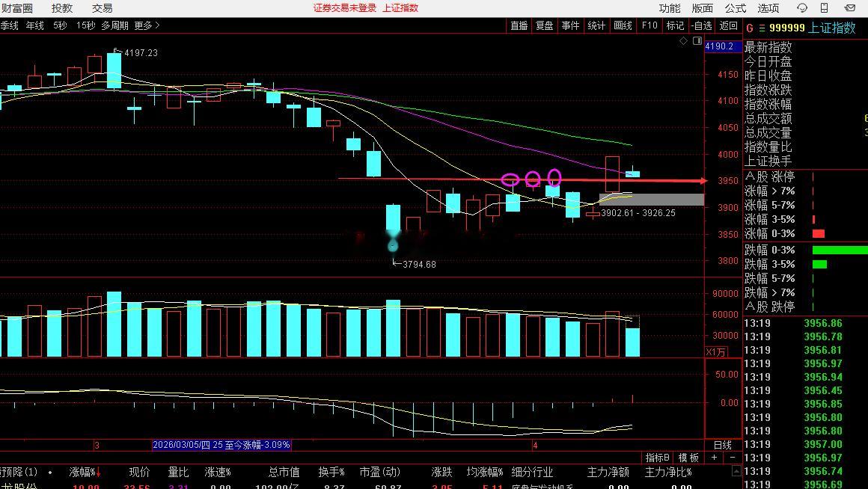
Task: Click the 直播 toolbar button
Action: (x=519, y=25)
